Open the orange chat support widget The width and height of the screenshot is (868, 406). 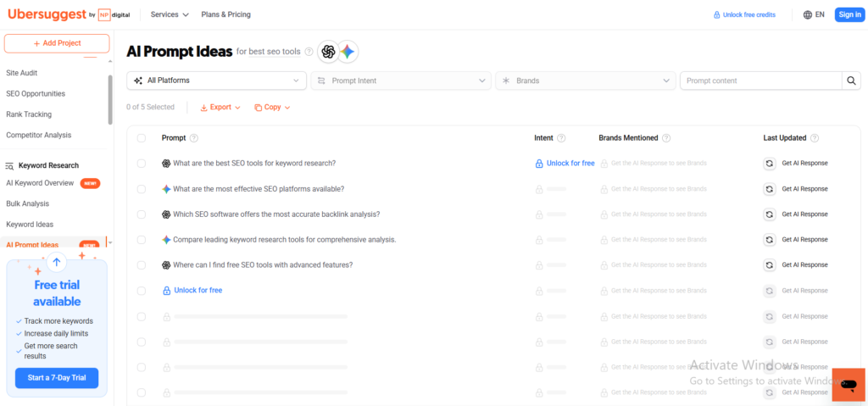point(848,385)
